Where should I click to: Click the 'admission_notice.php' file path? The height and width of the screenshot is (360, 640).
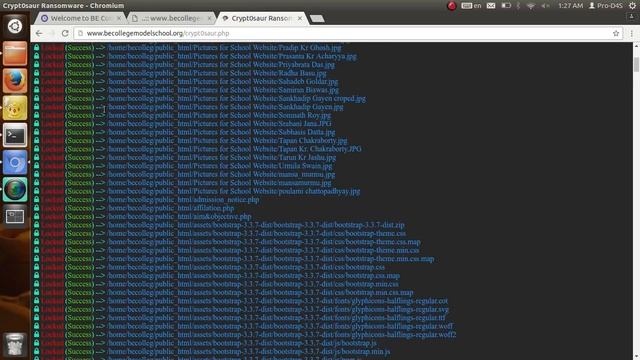pos(183,200)
